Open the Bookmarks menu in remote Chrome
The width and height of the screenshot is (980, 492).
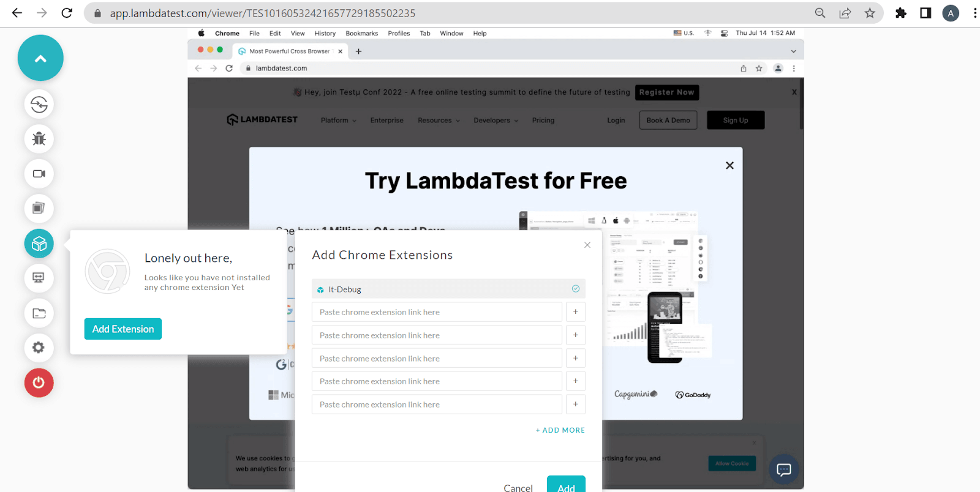pyautogui.click(x=362, y=33)
